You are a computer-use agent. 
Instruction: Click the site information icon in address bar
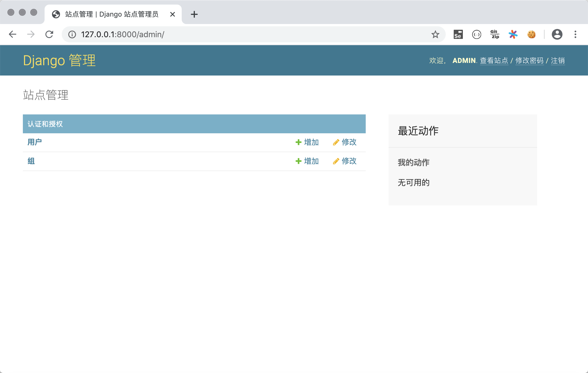(72, 34)
